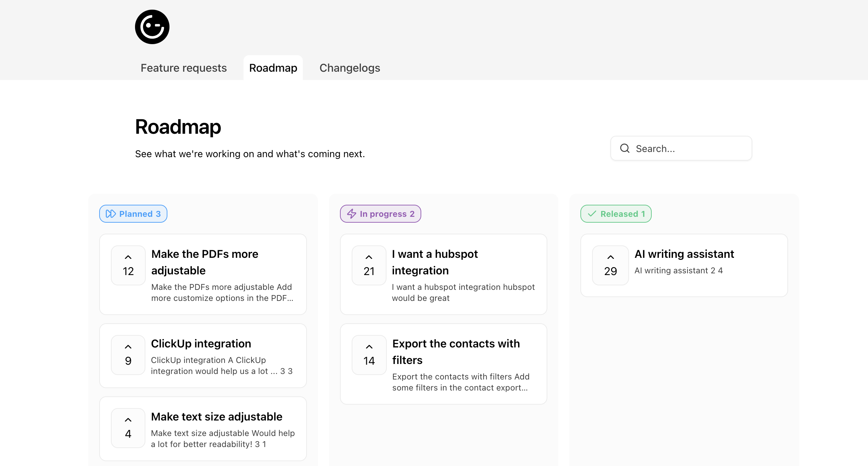This screenshot has height=466, width=868.
Task: Select the Roadmap tab
Action: 273,68
